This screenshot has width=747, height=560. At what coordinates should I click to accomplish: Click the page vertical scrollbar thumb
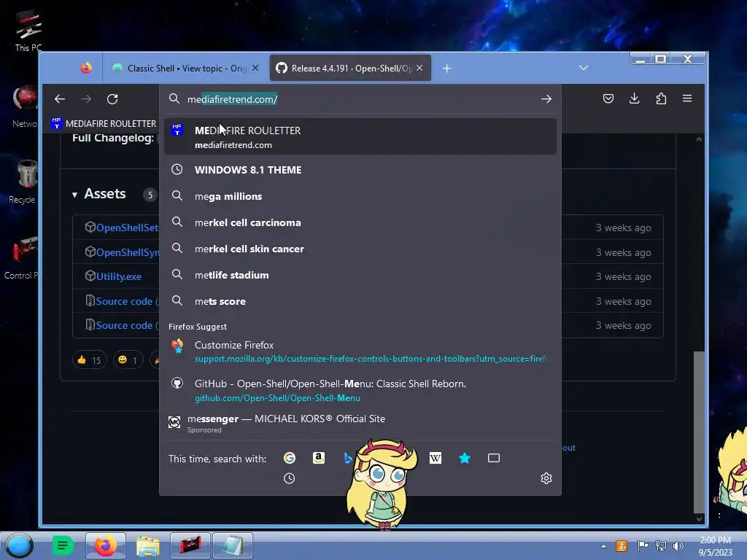(698, 432)
